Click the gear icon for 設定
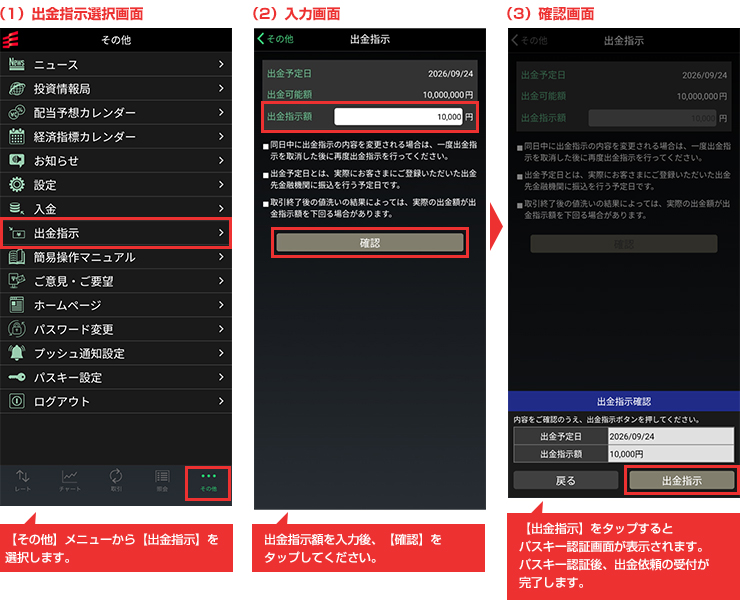The height and width of the screenshot is (612, 740). (17, 184)
